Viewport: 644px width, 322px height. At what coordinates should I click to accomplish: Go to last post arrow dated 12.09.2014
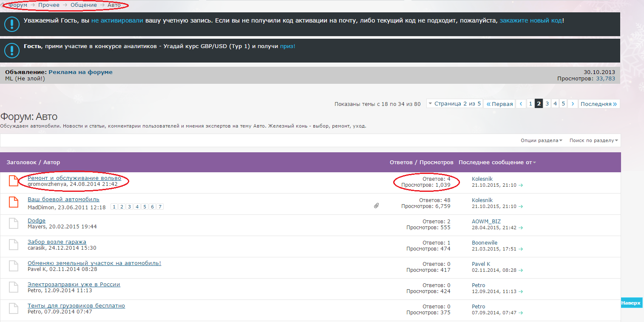tap(521, 292)
